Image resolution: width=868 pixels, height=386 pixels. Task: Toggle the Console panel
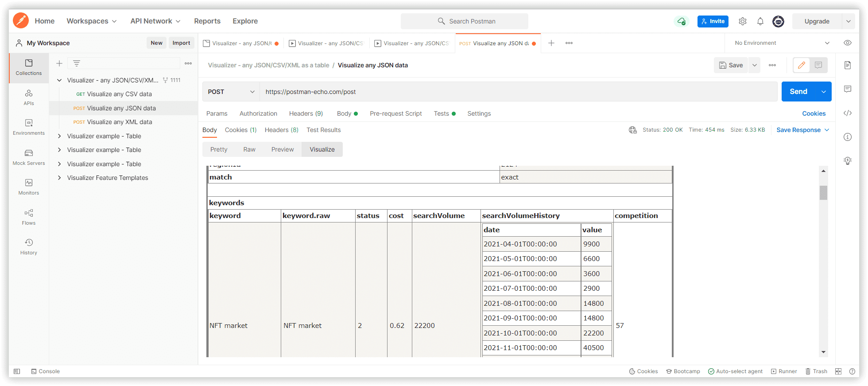tap(46, 371)
